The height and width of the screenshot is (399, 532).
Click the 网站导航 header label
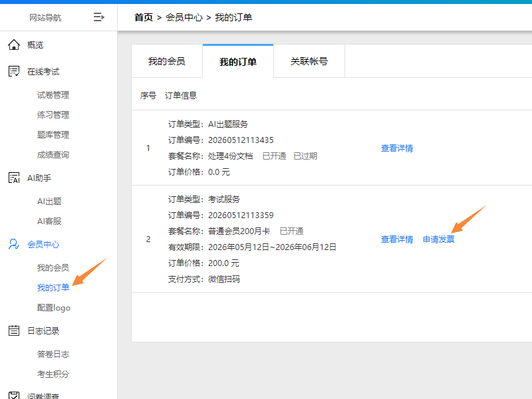(x=45, y=18)
